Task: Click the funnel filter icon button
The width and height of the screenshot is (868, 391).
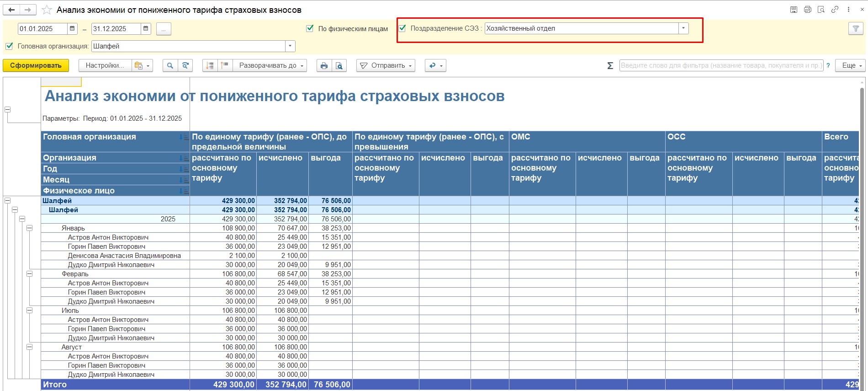Action: [x=856, y=29]
